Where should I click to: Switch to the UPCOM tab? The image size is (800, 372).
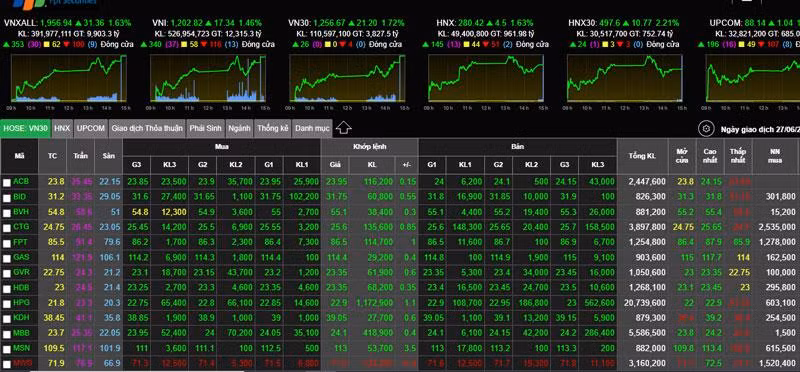91,129
